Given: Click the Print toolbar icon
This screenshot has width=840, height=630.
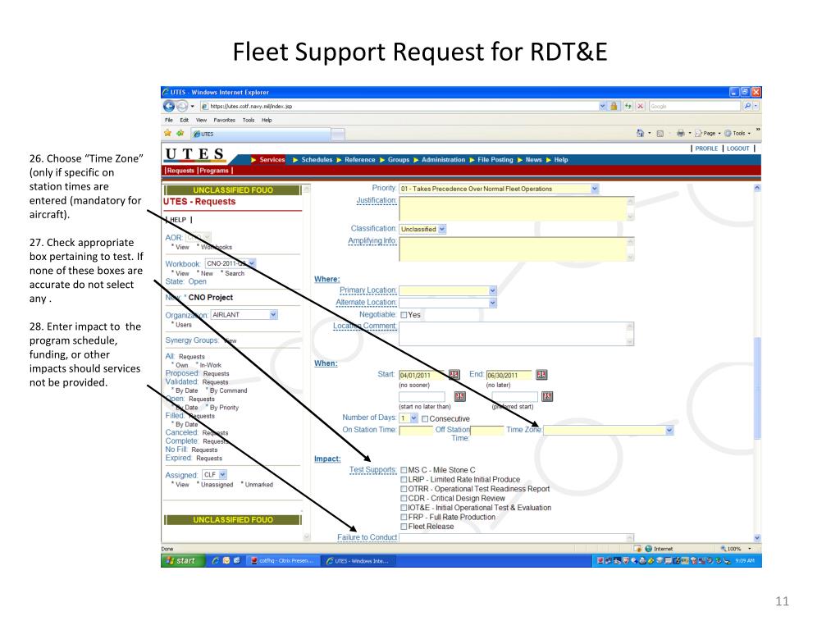Looking at the screenshot, I should click(x=680, y=133).
